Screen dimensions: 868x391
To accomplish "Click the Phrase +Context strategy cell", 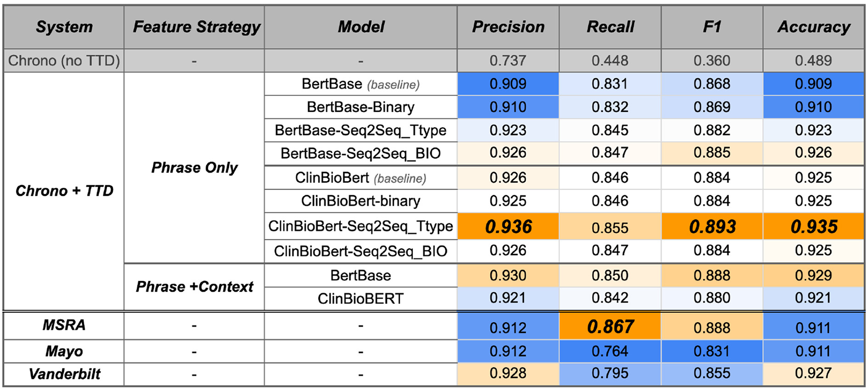I will 194,286.
